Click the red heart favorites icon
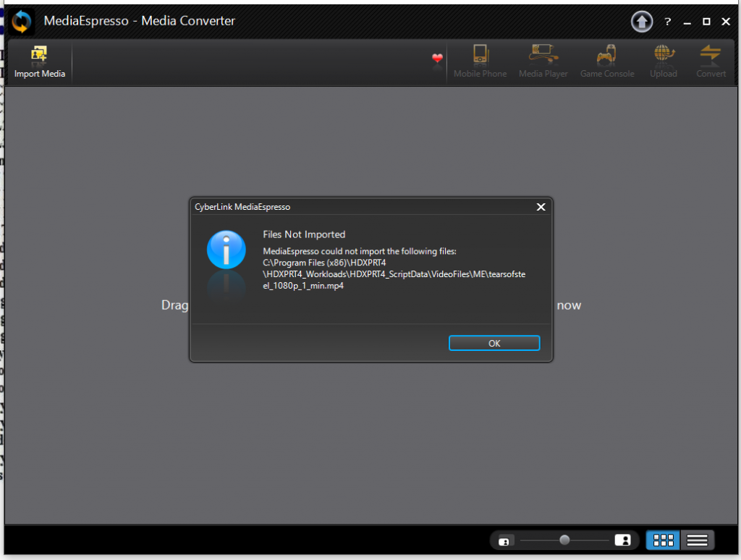741x560 pixels. click(437, 58)
